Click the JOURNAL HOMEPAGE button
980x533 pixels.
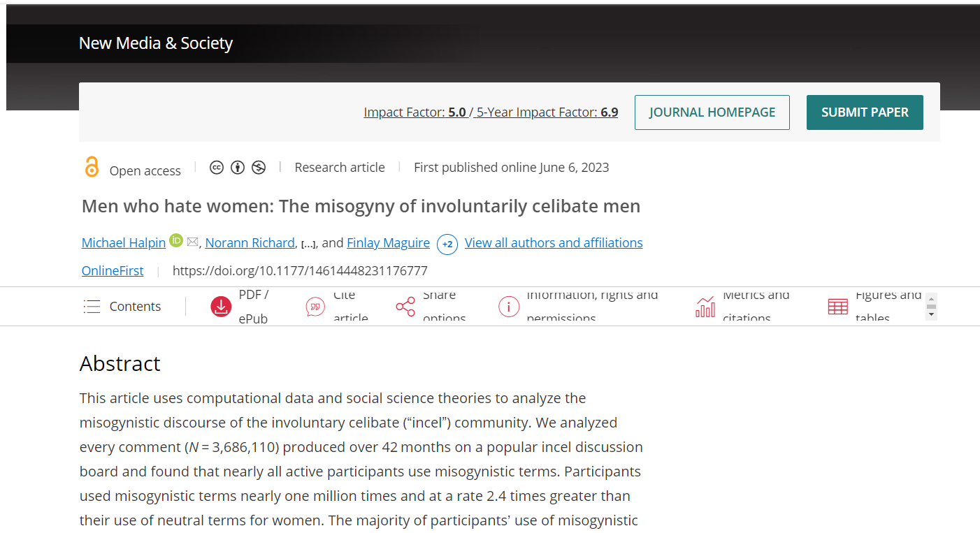(x=712, y=112)
